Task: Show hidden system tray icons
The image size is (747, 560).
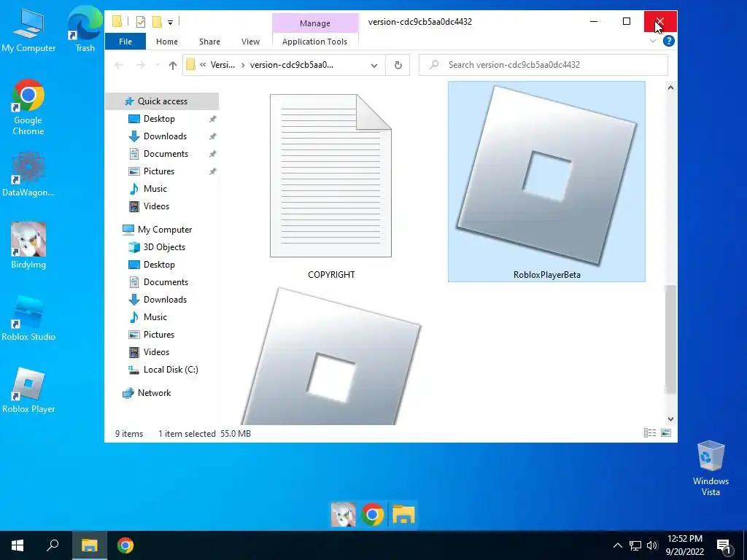Action: click(617, 545)
